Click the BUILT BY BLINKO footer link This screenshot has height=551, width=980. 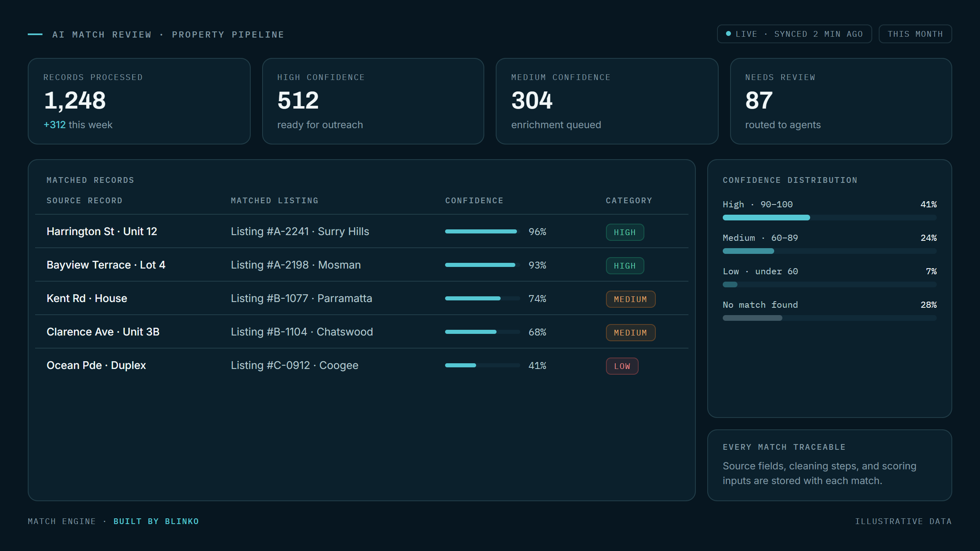point(156,521)
